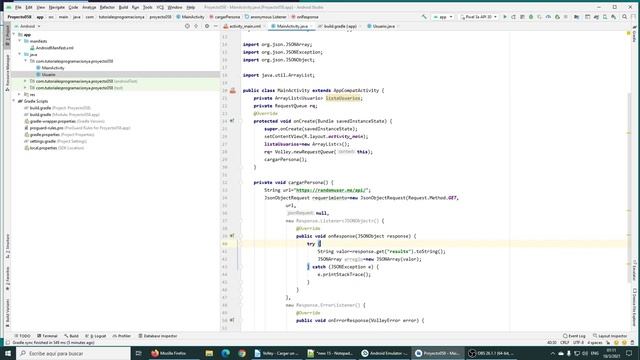Click the run gutter icon beside MainActivity class

pyautogui.click(x=233, y=91)
